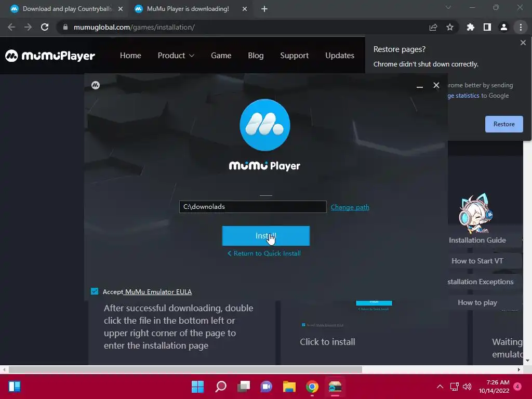The image size is (532, 399).
Task: Go to the Game nav item
Action: [221, 56]
